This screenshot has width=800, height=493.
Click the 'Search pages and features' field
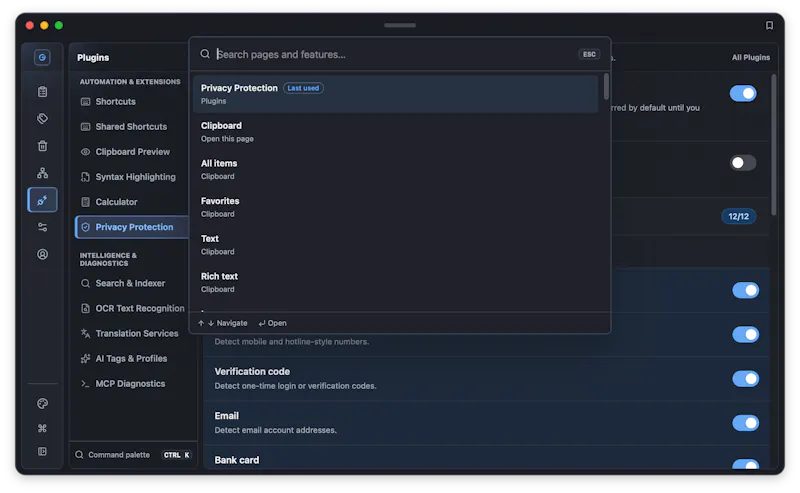point(395,54)
